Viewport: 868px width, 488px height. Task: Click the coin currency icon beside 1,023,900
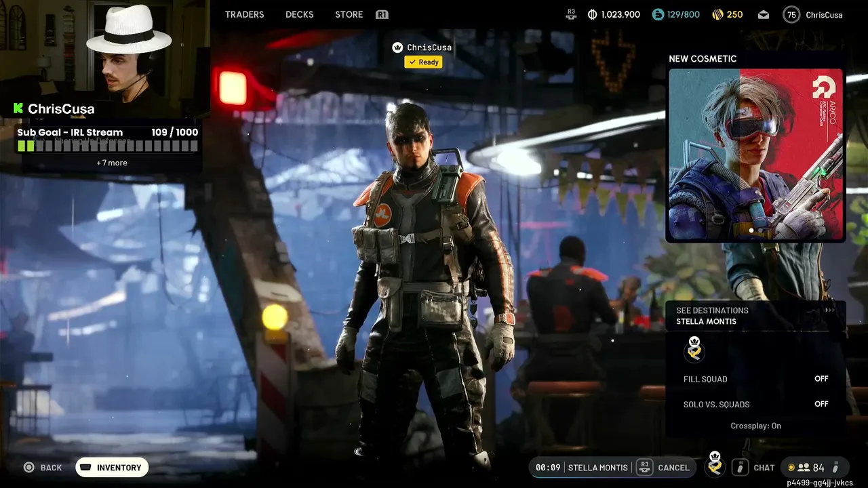click(x=592, y=14)
